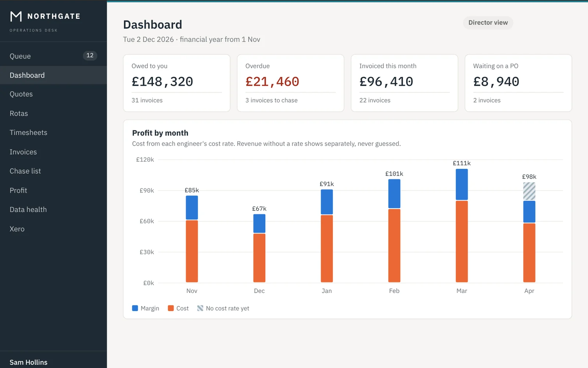
Task: Click the £98k label above Apr
Action: tap(529, 177)
